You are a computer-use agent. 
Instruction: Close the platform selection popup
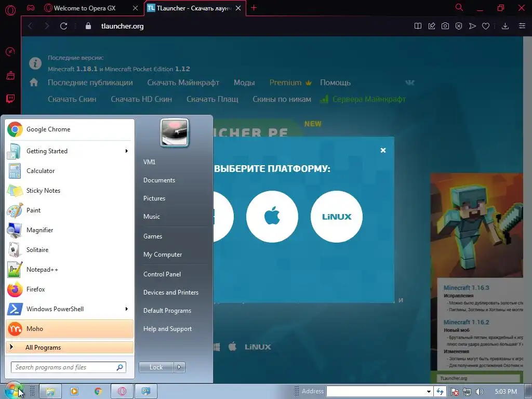pyautogui.click(x=383, y=150)
